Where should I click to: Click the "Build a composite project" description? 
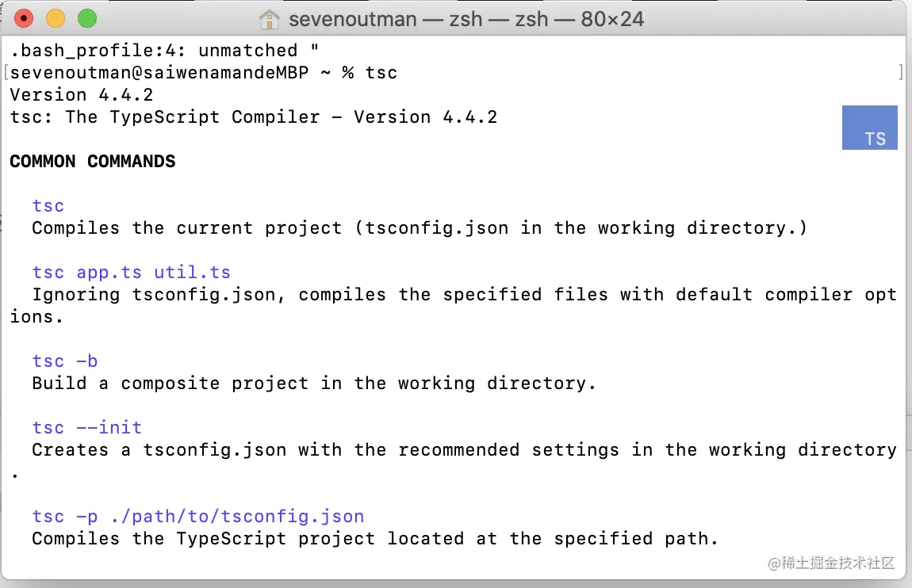click(x=313, y=384)
